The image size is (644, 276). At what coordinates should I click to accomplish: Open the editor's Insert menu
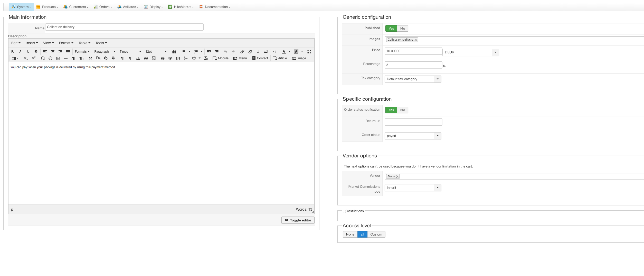pos(32,43)
